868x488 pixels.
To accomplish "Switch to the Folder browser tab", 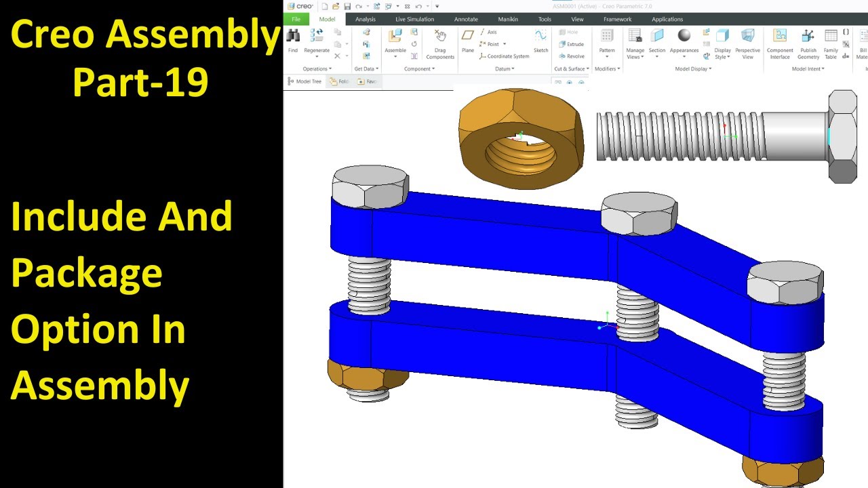I will pos(339,81).
